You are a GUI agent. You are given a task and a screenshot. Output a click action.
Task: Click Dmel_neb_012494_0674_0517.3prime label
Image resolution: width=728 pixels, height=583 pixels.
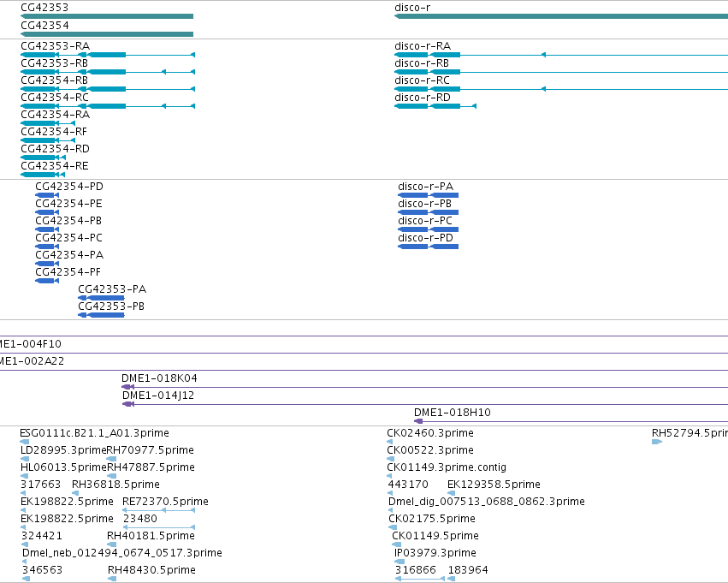[122, 553]
